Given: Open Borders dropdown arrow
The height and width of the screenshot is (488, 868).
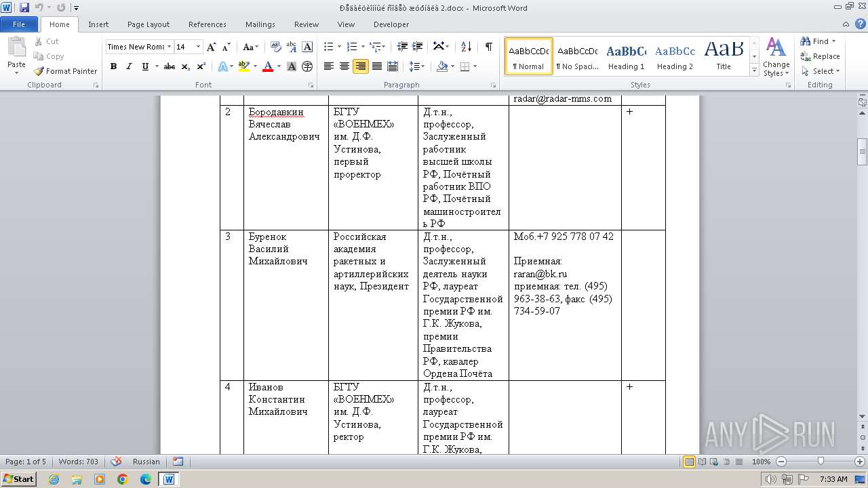Looking at the screenshot, I should coord(475,66).
